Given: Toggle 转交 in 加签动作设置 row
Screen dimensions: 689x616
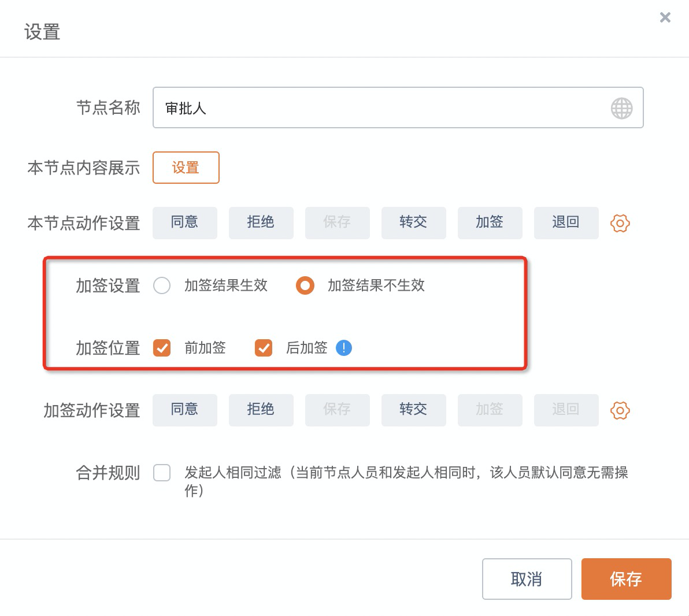Looking at the screenshot, I should [413, 410].
